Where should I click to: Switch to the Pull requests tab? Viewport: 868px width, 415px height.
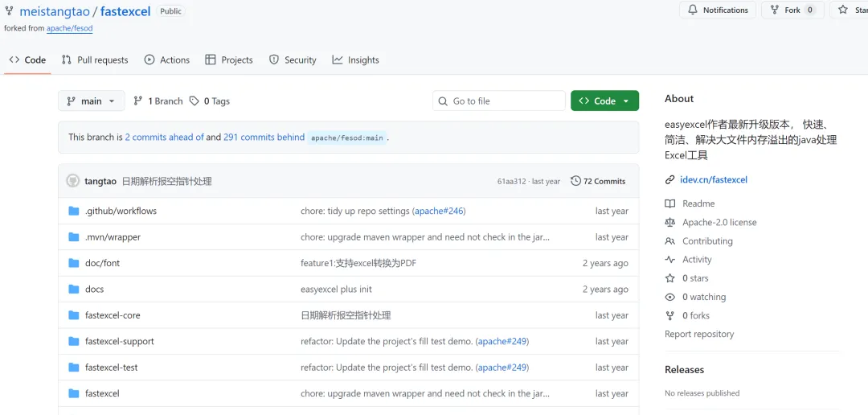click(x=95, y=60)
